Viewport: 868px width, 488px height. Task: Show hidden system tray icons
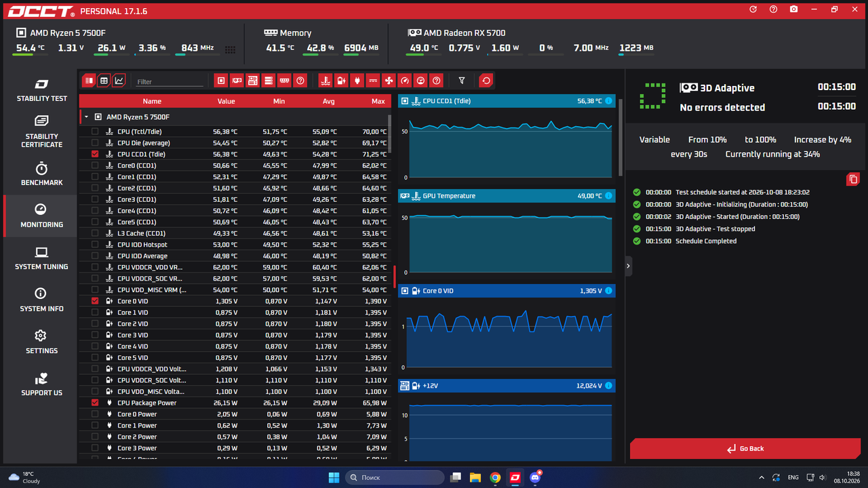click(761, 478)
